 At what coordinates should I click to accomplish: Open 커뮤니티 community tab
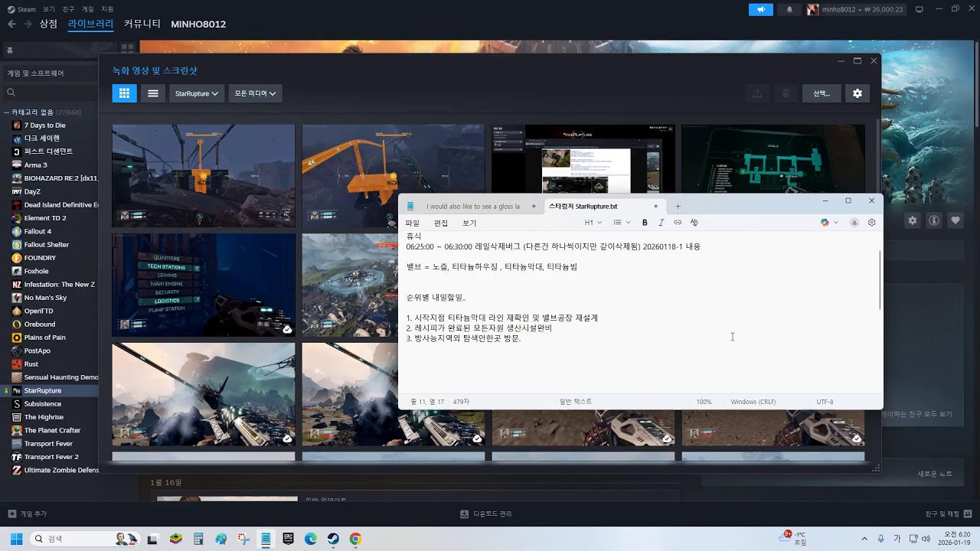tap(142, 24)
